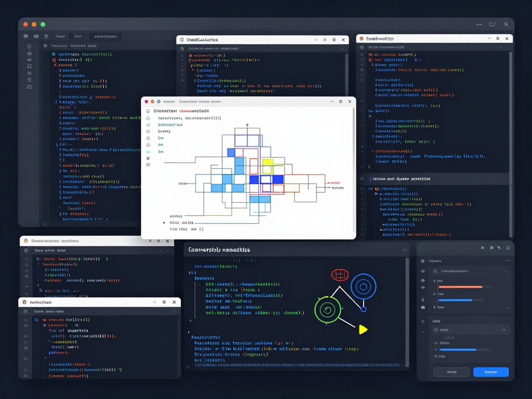Click the outlined secondary button next to the blue button

[x=451, y=372]
